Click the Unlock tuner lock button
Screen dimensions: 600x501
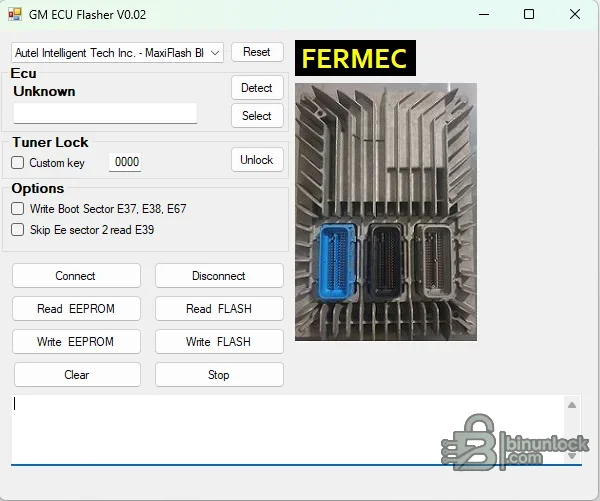(257, 160)
